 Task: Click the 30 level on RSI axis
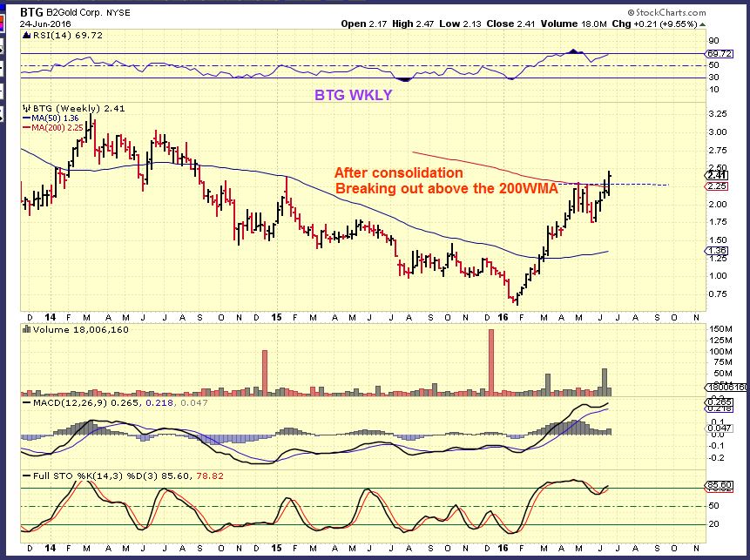tap(713, 77)
